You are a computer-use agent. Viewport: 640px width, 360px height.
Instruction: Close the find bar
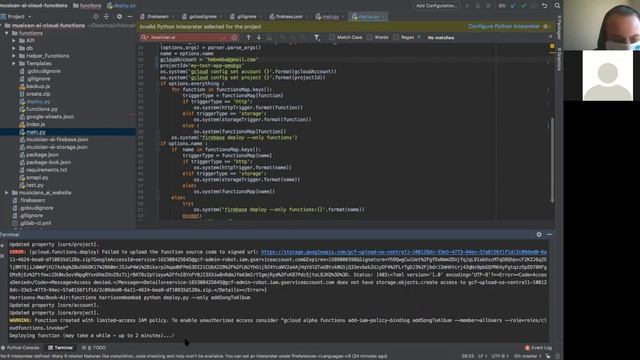[550, 37]
